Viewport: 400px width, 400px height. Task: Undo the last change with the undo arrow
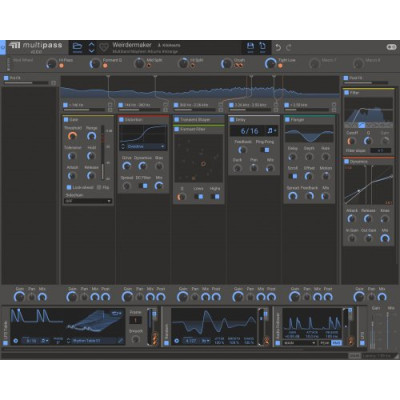(x=278, y=48)
